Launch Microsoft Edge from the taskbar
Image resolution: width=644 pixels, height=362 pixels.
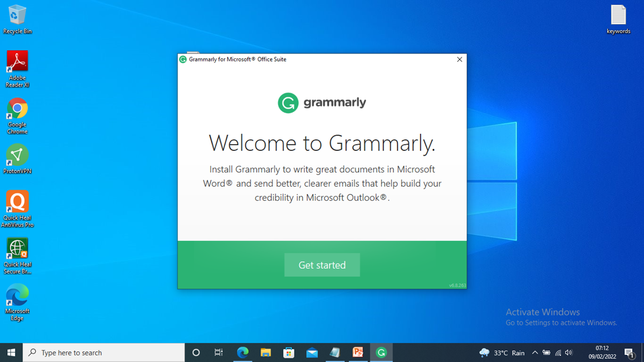point(243,353)
